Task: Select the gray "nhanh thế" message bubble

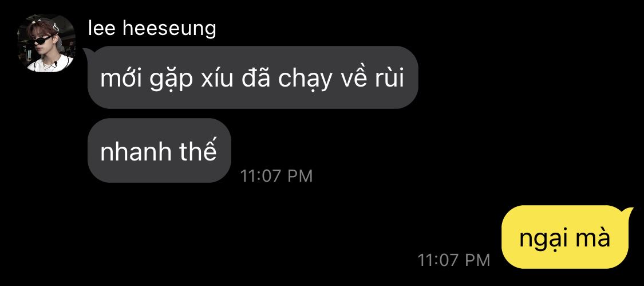Action: pos(159,151)
